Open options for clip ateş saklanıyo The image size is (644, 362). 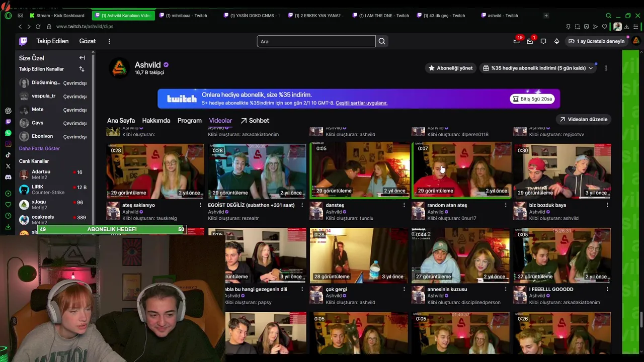click(x=200, y=205)
